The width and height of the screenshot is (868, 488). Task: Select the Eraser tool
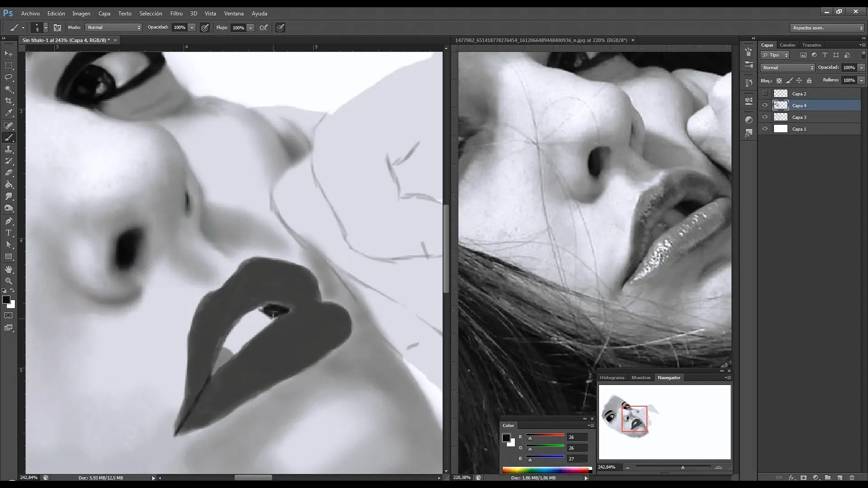(x=9, y=173)
